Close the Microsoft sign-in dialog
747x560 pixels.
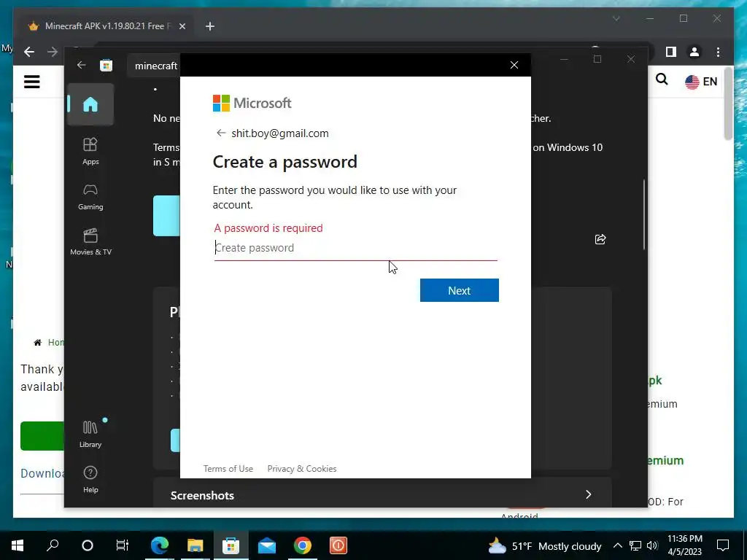(x=514, y=65)
